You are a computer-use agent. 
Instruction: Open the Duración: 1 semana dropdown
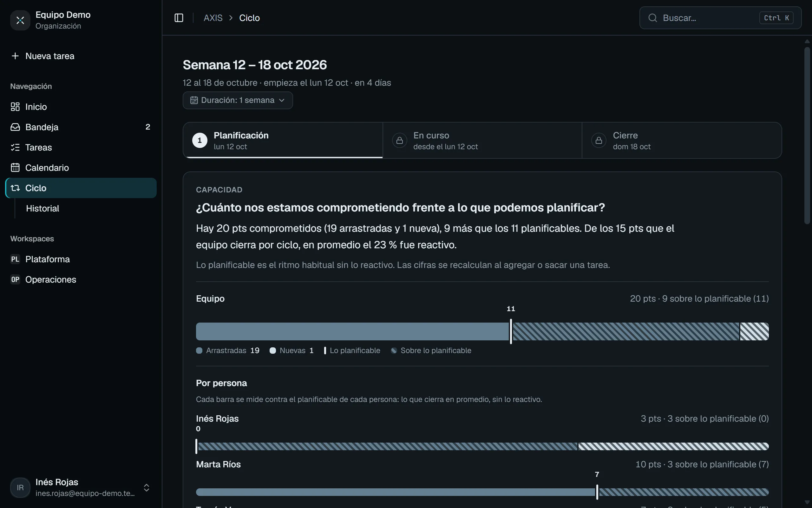point(238,100)
